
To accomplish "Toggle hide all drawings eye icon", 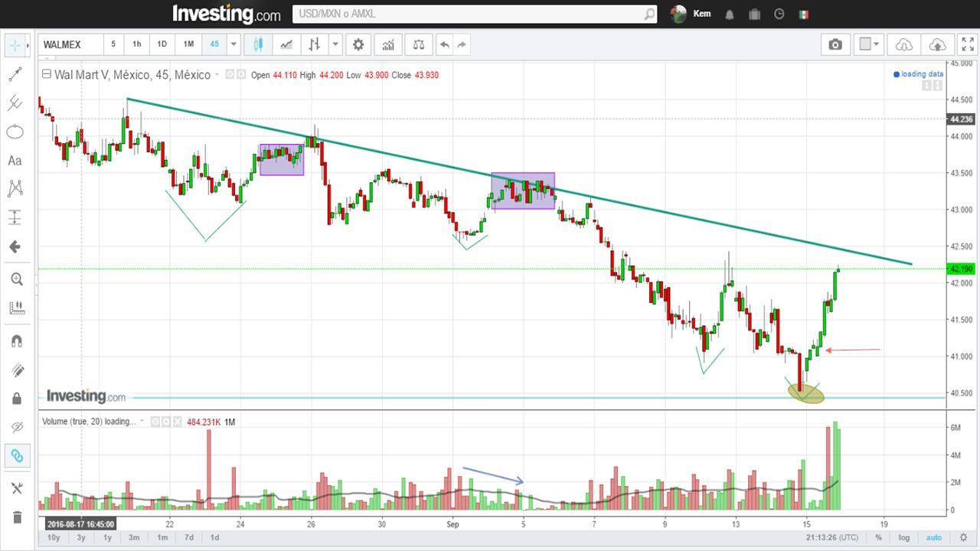I will click(16, 427).
